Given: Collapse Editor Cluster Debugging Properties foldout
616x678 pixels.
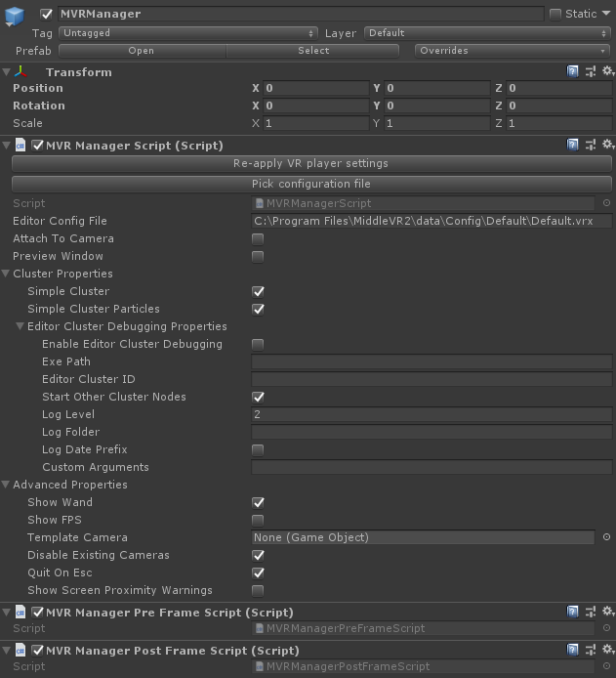Looking at the screenshot, I should click(20, 326).
